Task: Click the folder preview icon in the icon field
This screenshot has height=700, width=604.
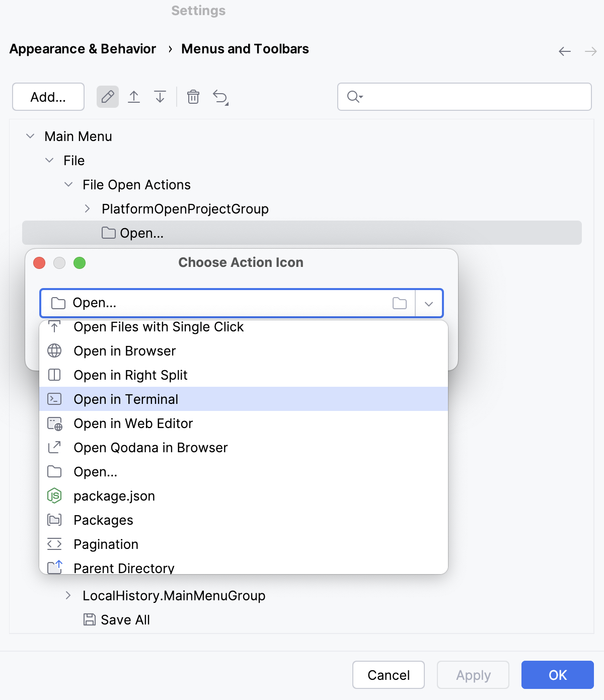Action: [x=399, y=303]
